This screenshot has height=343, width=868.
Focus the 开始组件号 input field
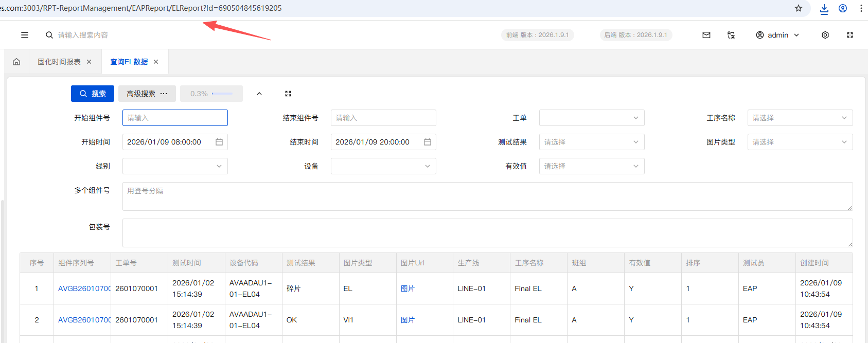click(175, 118)
